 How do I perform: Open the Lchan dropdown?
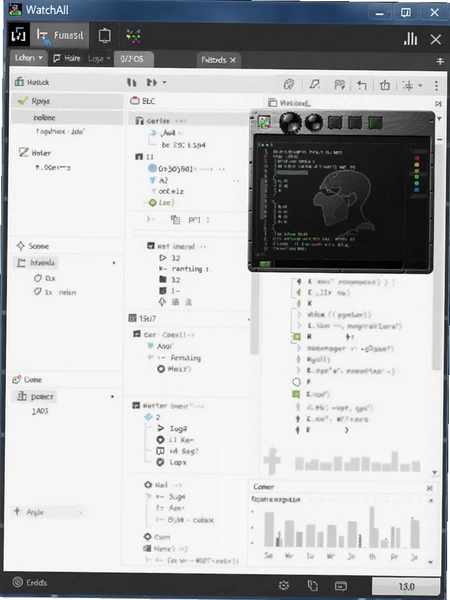coord(28,58)
